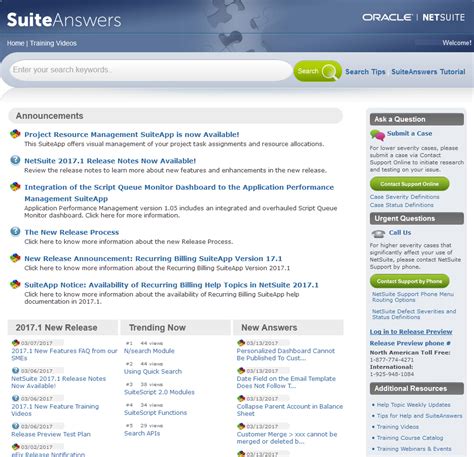474x457 pixels.
Task: Click icon beside 03/07/2017 date in New Release
Action: click(15, 343)
